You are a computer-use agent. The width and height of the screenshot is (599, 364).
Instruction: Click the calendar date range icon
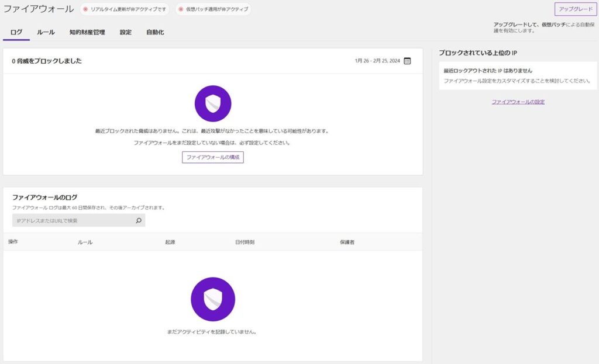pyautogui.click(x=407, y=61)
